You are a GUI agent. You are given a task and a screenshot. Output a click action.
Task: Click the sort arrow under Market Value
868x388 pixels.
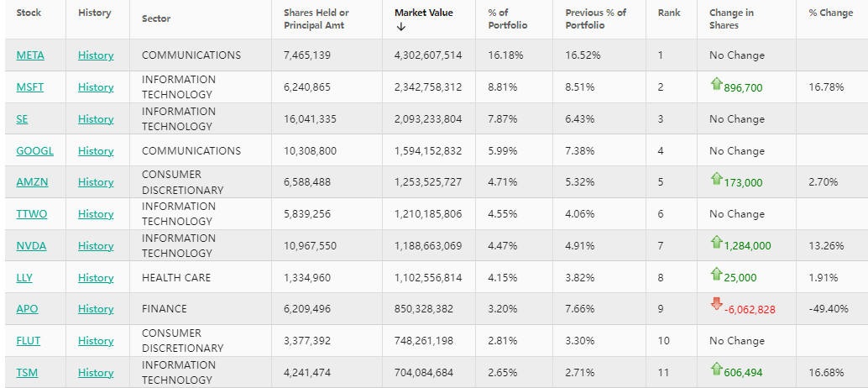tap(400, 27)
